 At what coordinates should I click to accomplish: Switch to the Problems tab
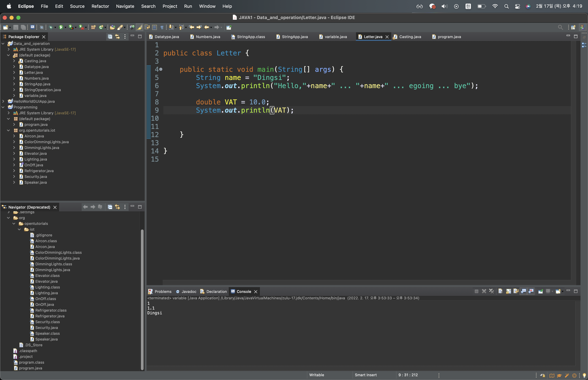[163, 292]
